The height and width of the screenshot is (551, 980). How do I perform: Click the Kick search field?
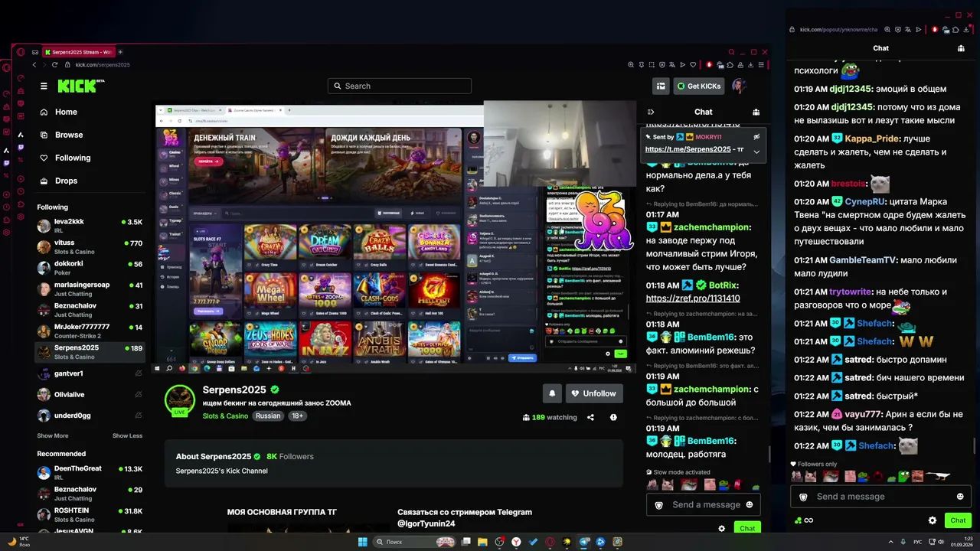pyautogui.click(x=400, y=86)
